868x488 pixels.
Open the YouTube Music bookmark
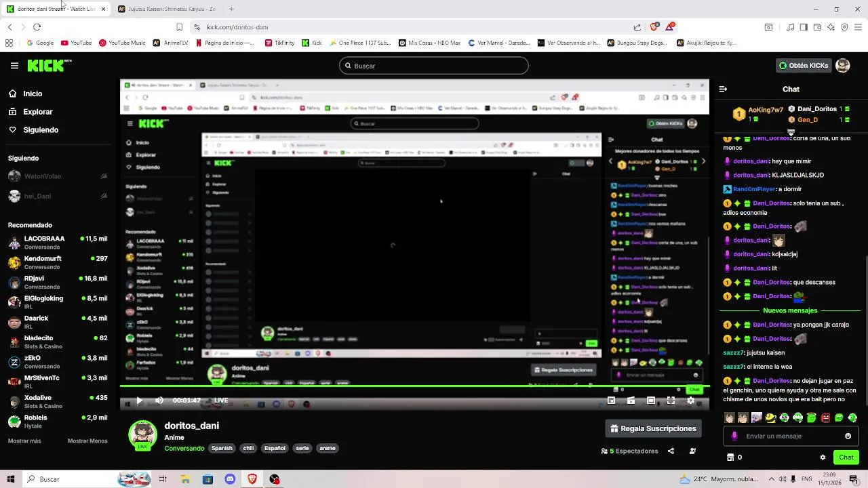click(x=122, y=43)
